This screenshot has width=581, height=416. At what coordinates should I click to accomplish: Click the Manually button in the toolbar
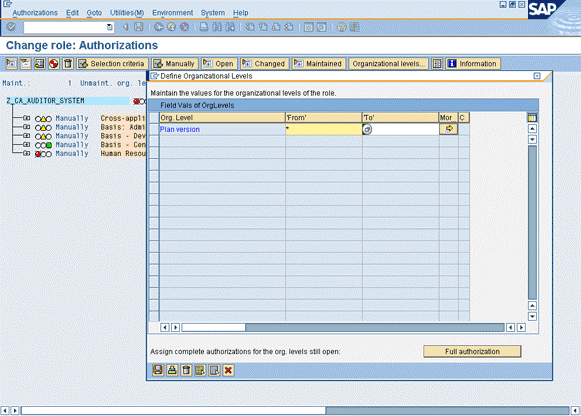pos(175,64)
